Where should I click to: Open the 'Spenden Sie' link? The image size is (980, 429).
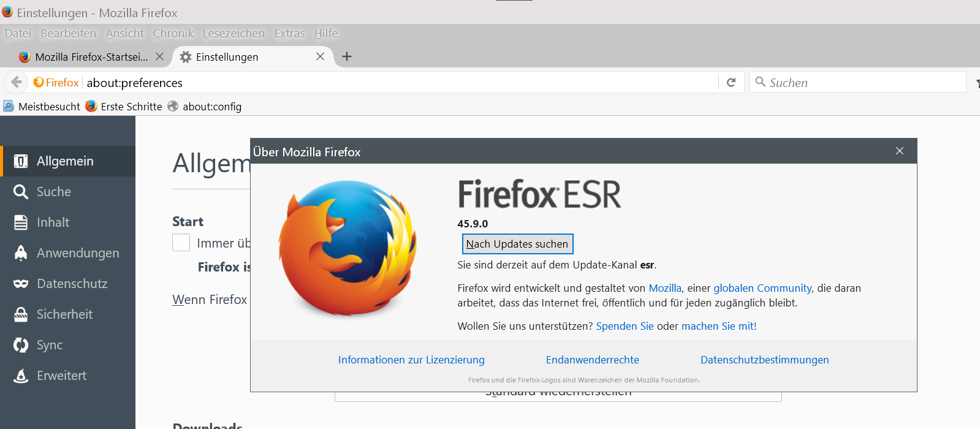(x=625, y=326)
